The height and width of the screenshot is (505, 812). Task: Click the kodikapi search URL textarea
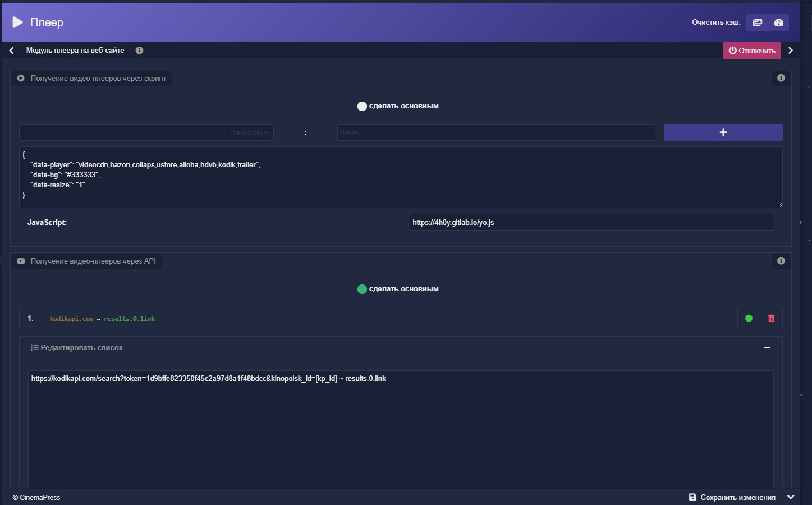[401, 429]
